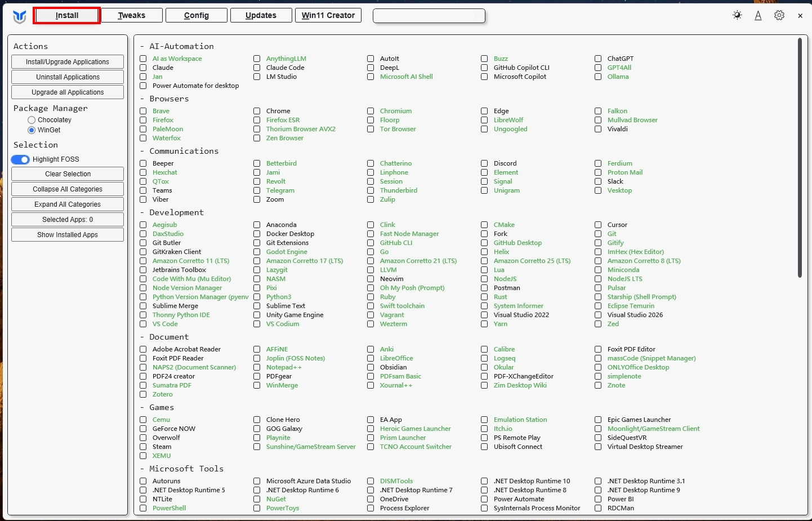This screenshot has width=812, height=521.
Task: Enable the VS Code checkbox
Action: [143, 324]
